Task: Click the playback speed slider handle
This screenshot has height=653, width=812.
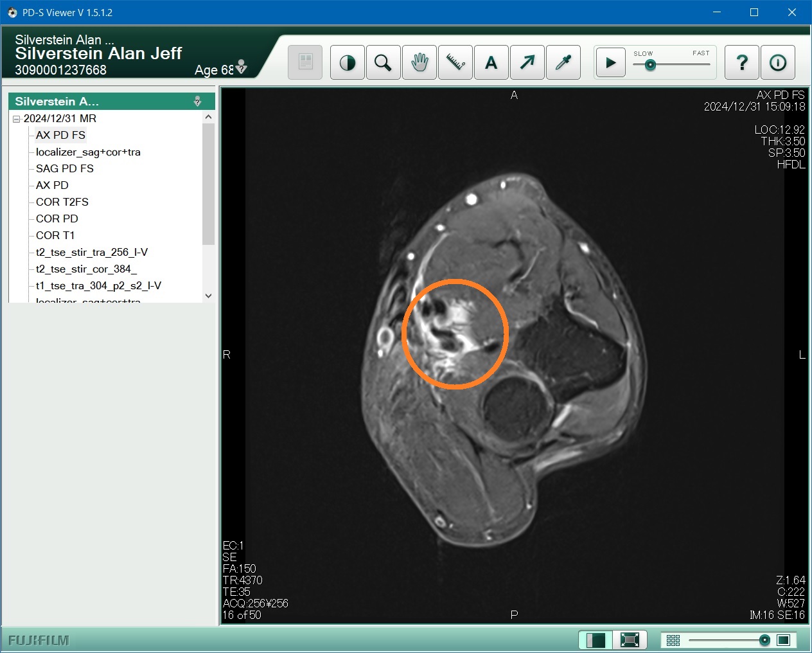Action: [650, 65]
